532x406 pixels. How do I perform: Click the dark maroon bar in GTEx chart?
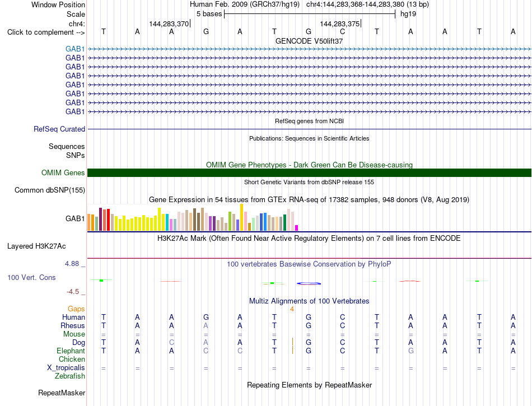(x=100, y=220)
